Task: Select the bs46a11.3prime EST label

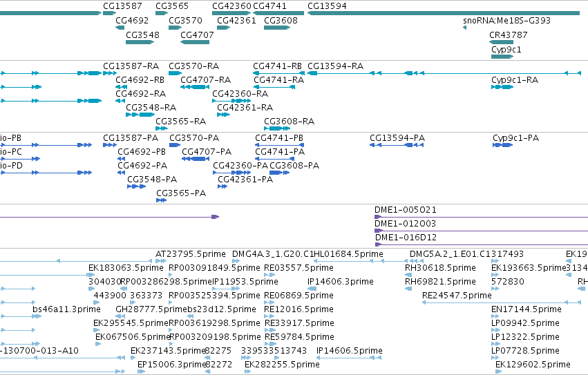Action: [67, 310]
